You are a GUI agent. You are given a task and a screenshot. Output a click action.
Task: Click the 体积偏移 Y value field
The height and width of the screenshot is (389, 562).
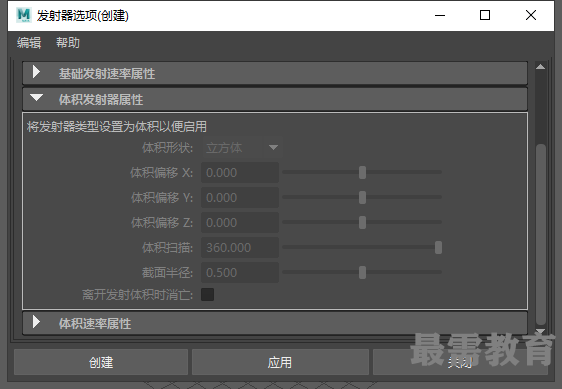(240, 198)
